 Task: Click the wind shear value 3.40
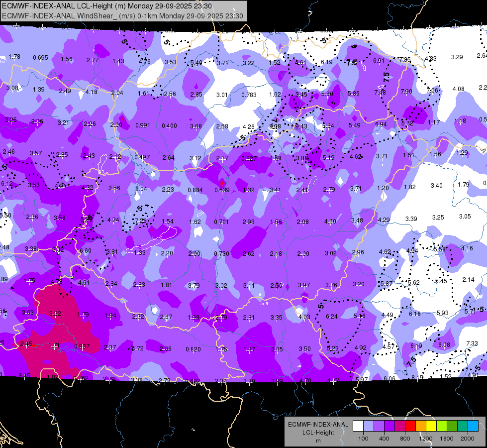pos(436,186)
